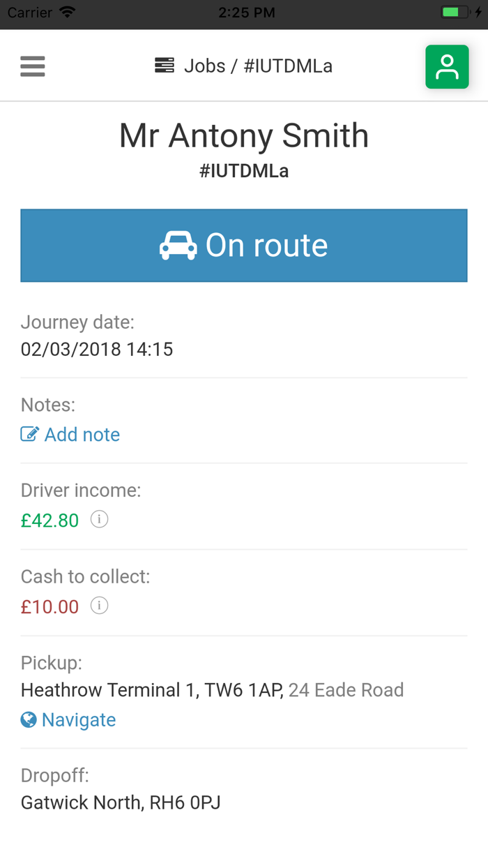The image size is (488, 868).
Task: Click the globe icon beside Navigate
Action: [28, 719]
